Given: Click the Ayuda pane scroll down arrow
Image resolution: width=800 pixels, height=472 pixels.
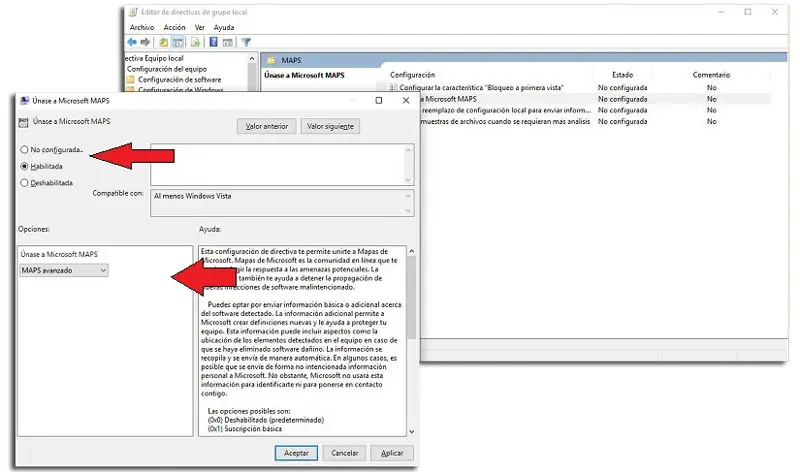Looking at the screenshot, I should (x=411, y=432).
